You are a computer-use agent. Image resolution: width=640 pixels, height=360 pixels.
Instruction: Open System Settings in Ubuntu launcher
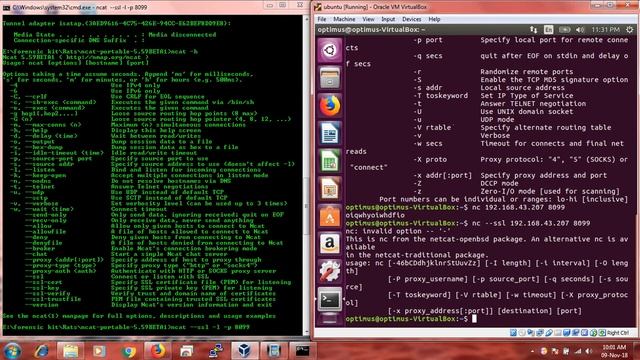330,271
